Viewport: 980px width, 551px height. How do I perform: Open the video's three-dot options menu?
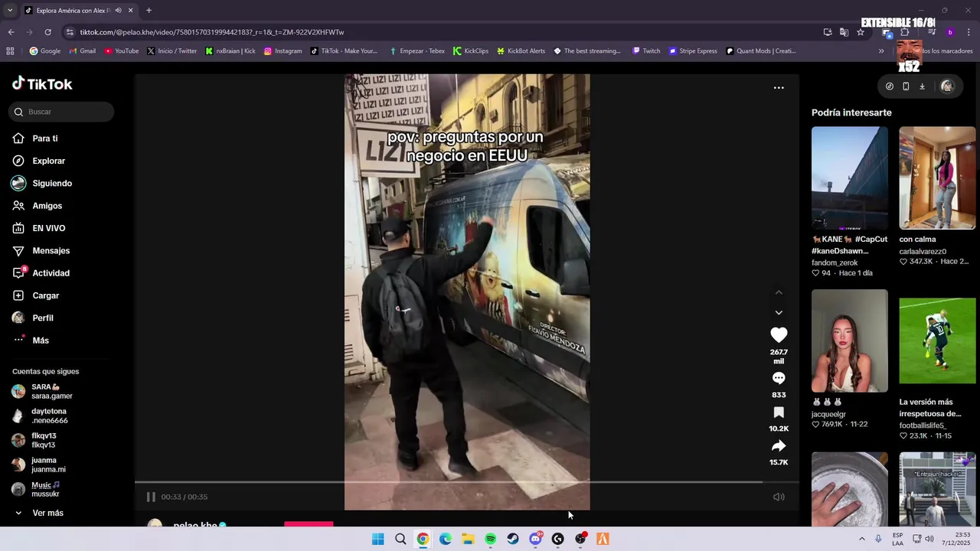pyautogui.click(x=779, y=88)
